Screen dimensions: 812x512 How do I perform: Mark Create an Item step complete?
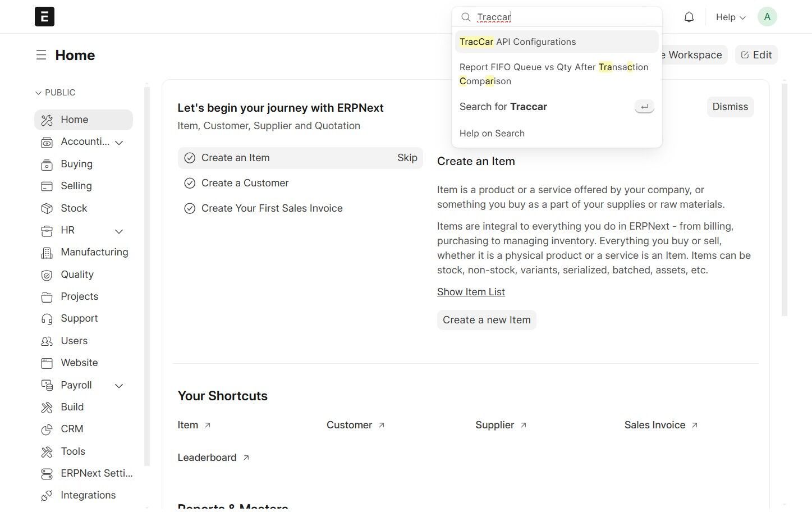pos(190,158)
